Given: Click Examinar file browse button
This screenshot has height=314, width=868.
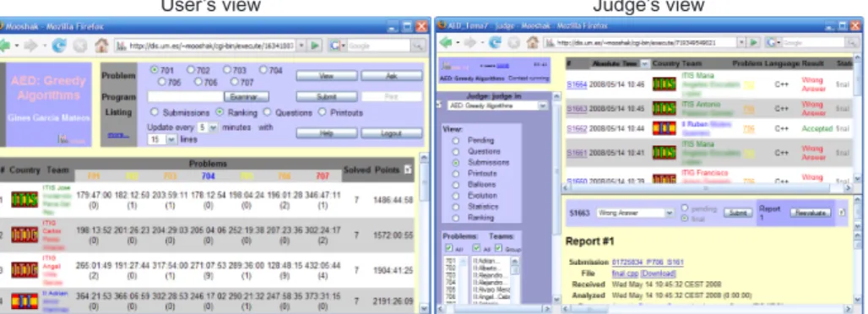Looking at the screenshot, I should (x=247, y=97).
